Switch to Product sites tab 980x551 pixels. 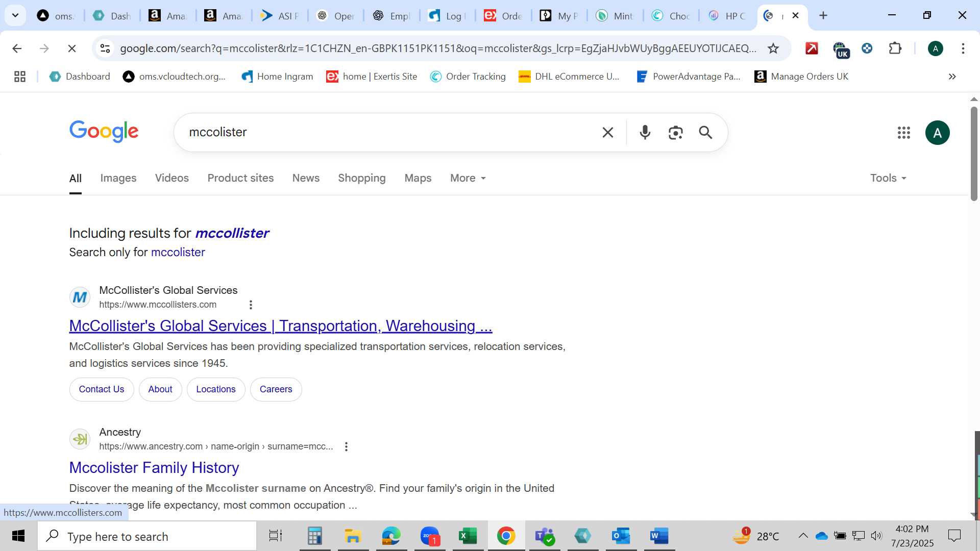point(240,178)
